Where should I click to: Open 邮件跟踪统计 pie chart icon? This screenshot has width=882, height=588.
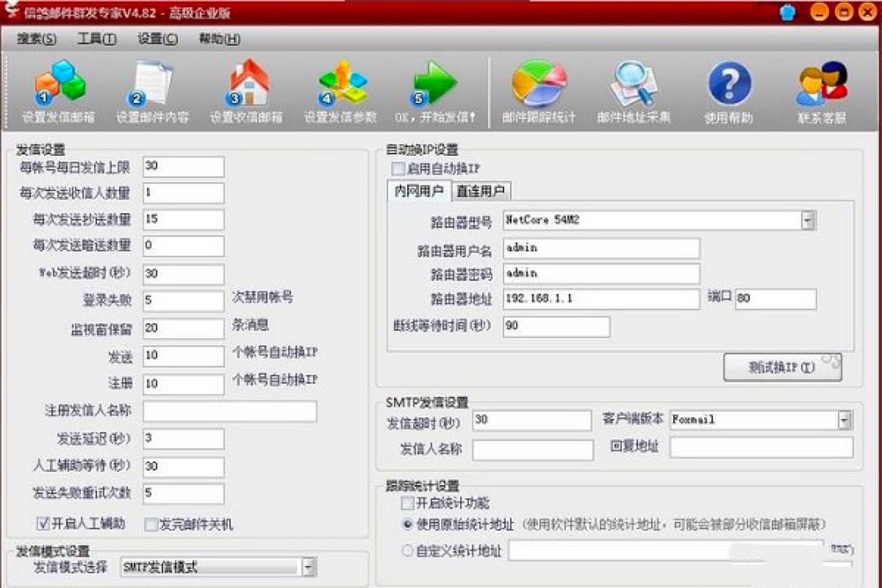click(539, 85)
